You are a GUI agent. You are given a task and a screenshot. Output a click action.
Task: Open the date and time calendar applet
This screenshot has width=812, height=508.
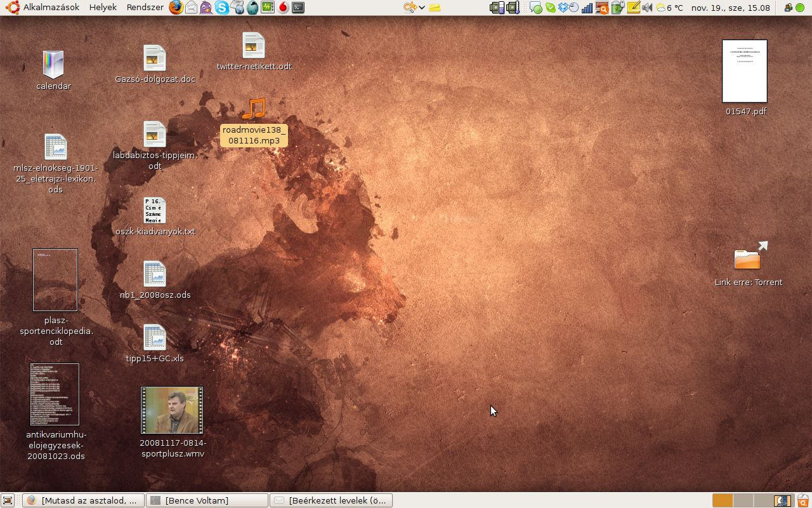pyautogui.click(x=731, y=8)
